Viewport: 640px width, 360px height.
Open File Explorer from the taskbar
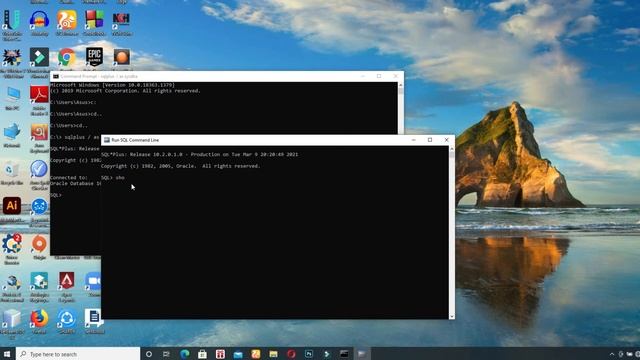(x=273, y=354)
